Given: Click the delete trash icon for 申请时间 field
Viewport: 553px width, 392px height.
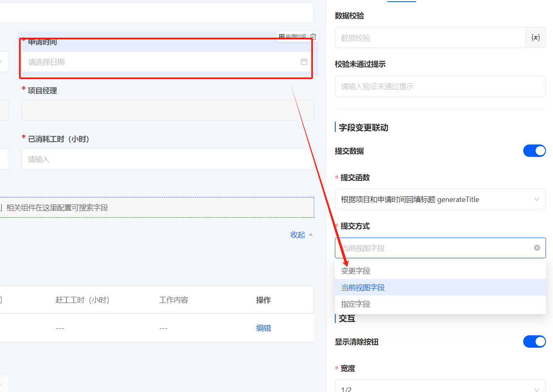Looking at the screenshot, I should point(313,36).
